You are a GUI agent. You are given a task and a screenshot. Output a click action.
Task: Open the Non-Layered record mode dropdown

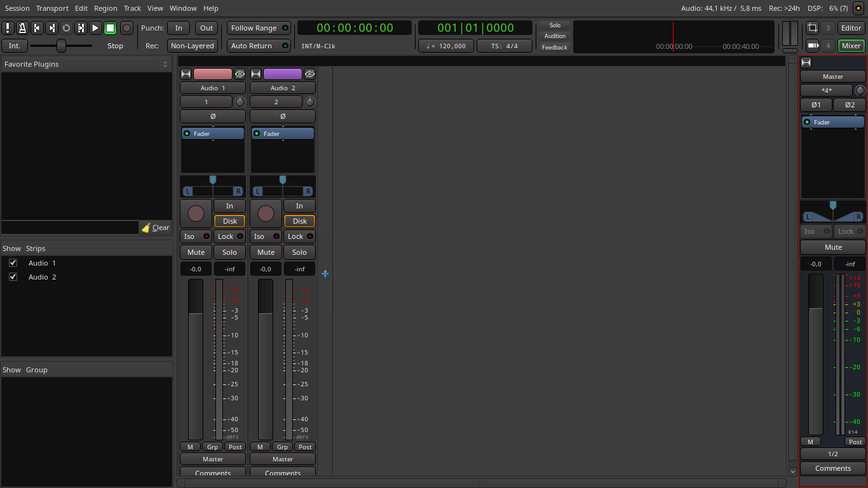pyautogui.click(x=192, y=46)
